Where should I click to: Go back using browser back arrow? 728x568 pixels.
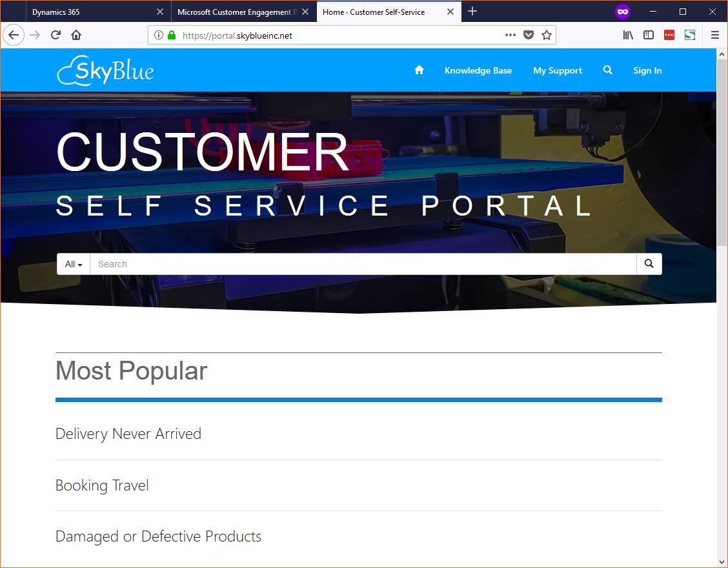coord(14,35)
